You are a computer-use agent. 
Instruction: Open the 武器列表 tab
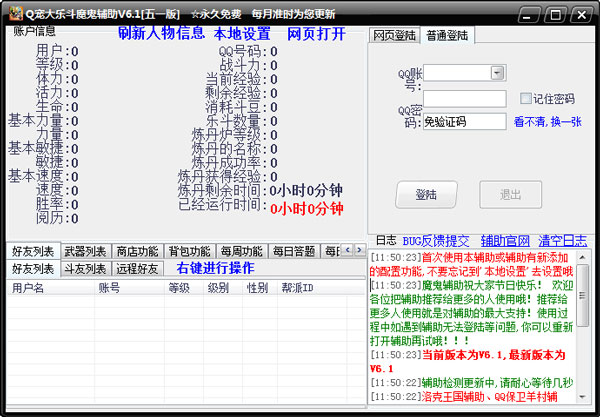click(x=85, y=251)
